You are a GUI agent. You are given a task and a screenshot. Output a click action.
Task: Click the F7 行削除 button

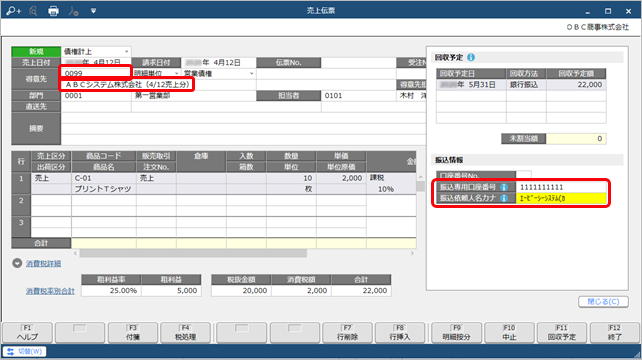[x=347, y=333]
